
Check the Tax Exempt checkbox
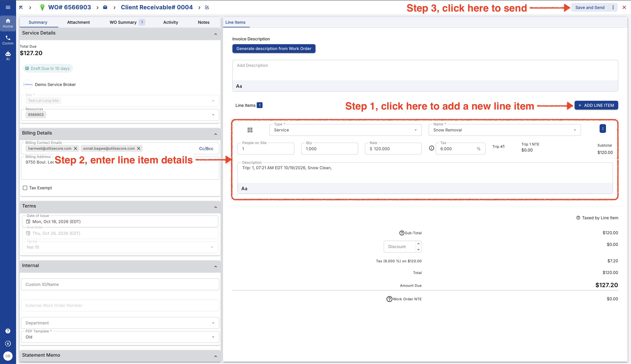click(25, 188)
